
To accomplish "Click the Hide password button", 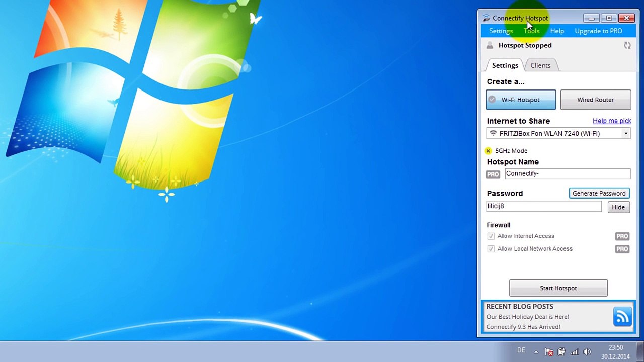I will pos(618,207).
